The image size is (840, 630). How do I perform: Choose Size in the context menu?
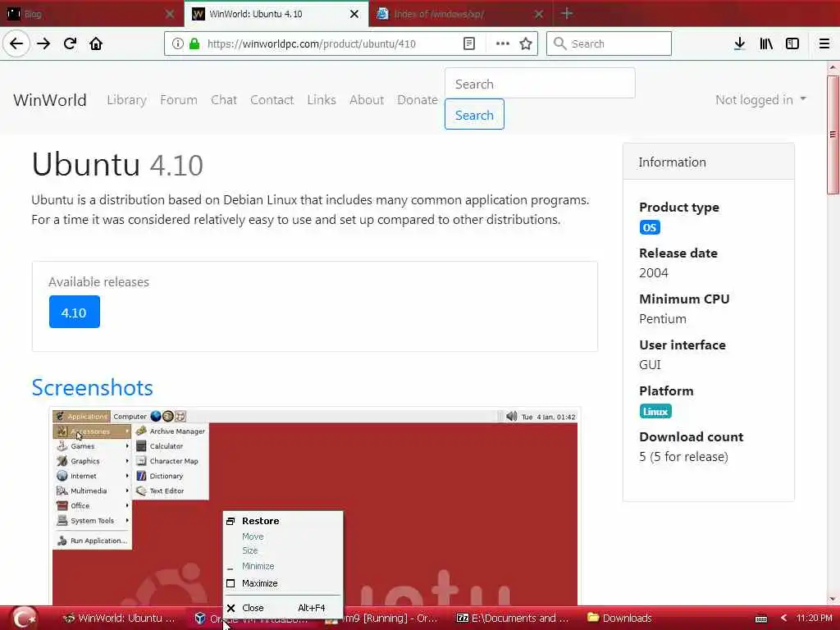coord(283,550)
